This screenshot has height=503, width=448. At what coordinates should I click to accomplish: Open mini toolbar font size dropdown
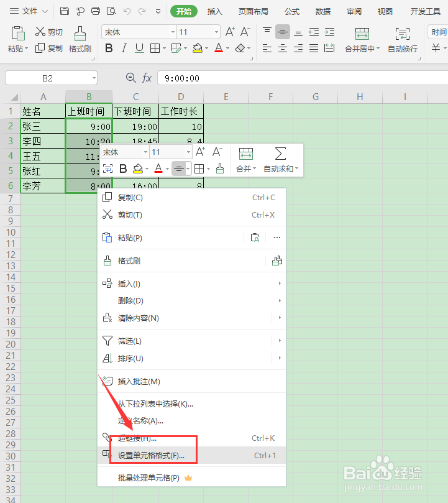[x=188, y=152]
